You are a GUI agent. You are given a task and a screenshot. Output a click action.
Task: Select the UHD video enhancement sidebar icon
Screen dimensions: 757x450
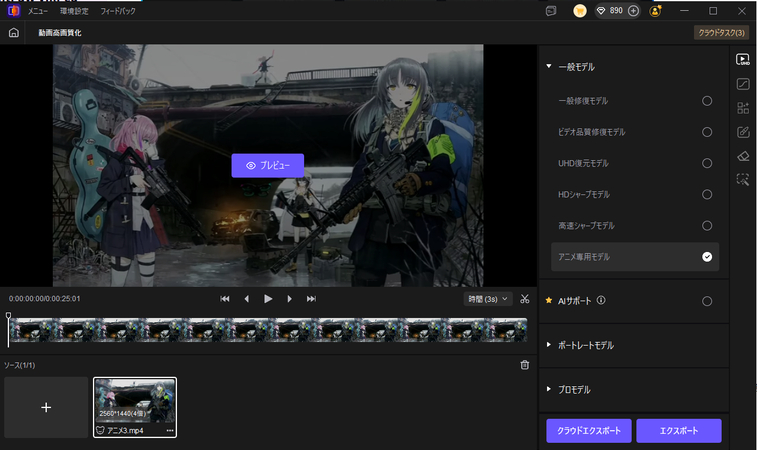743,60
